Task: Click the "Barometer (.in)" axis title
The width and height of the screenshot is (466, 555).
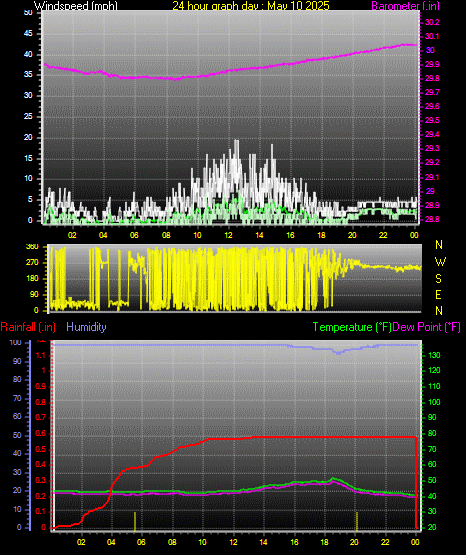Action: pyautogui.click(x=405, y=6)
